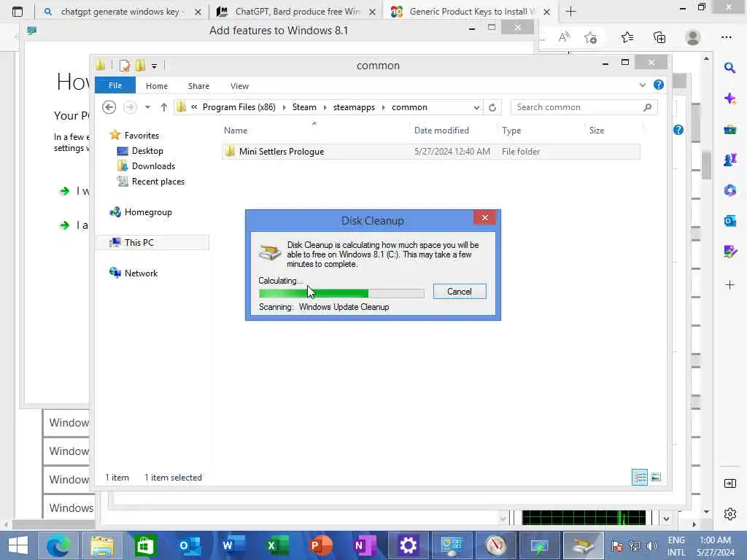The width and height of the screenshot is (747, 560).
Task: Open the address bar history dropdown
Action: pyautogui.click(x=476, y=108)
